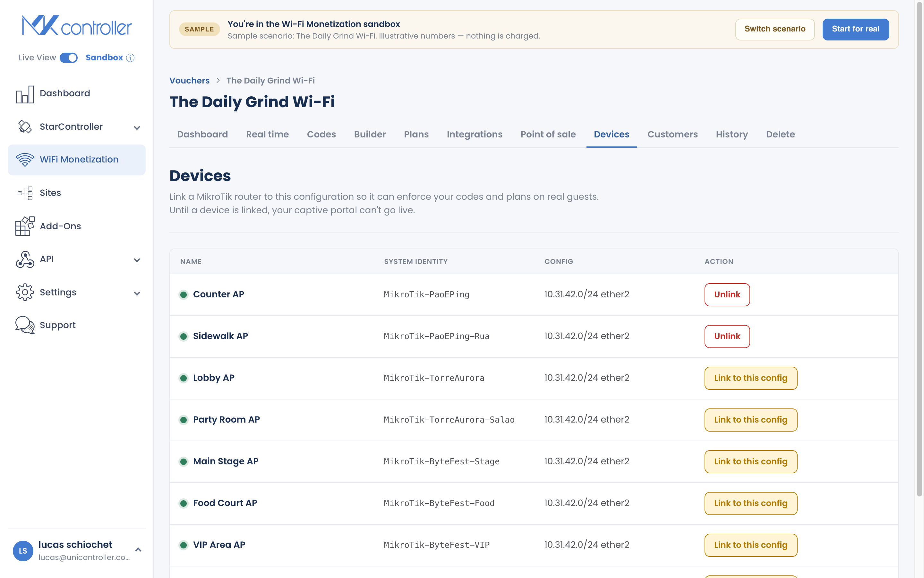Toggle the Live View / Sandbox switch
Viewport: 924px width, 578px height.
point(69,58)
